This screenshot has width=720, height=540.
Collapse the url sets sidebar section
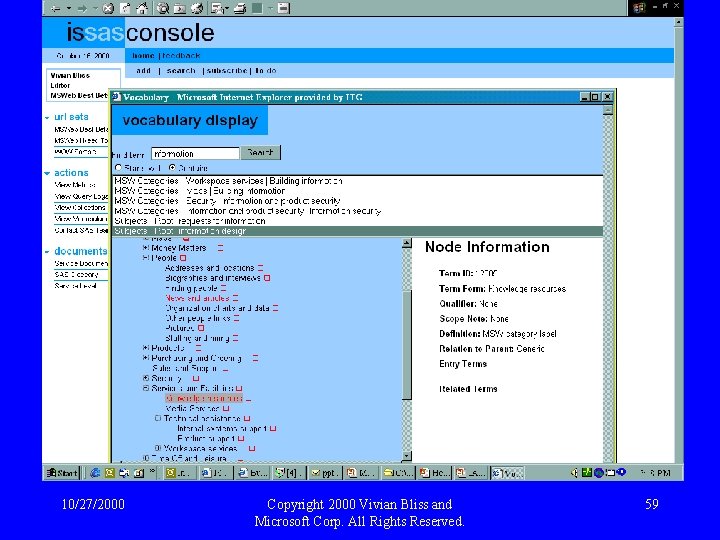click(47, 118)
